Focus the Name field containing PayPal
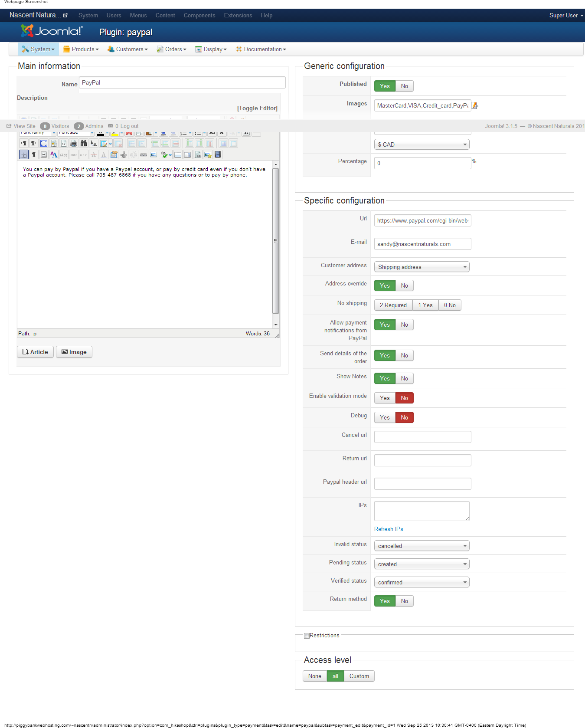Image resolution: width=585 pixels, height=728 pixels. 182,82
